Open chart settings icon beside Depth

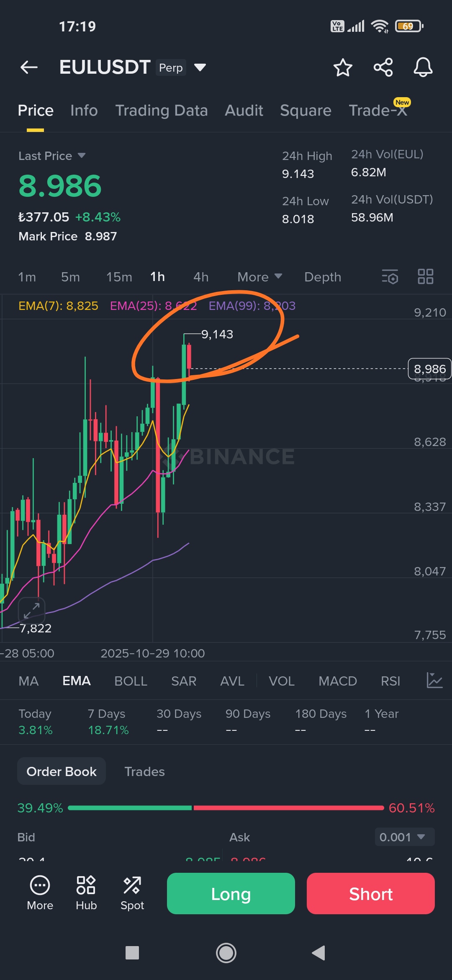(390, 277)
